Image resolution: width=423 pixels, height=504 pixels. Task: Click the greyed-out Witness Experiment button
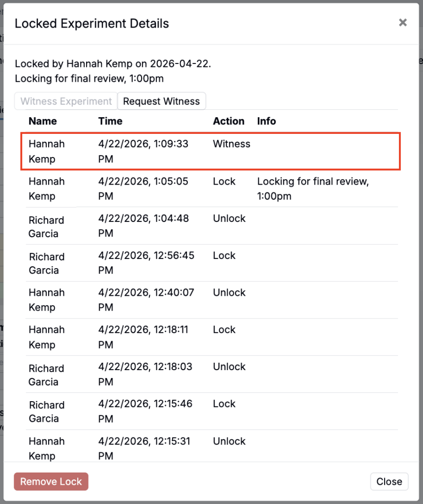coord(66,101)
